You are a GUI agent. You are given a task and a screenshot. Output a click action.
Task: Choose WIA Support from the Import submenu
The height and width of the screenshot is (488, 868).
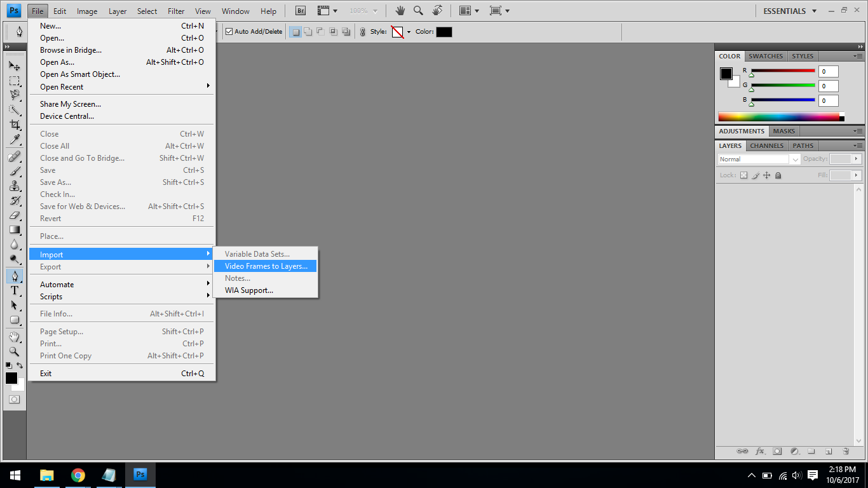265,290
